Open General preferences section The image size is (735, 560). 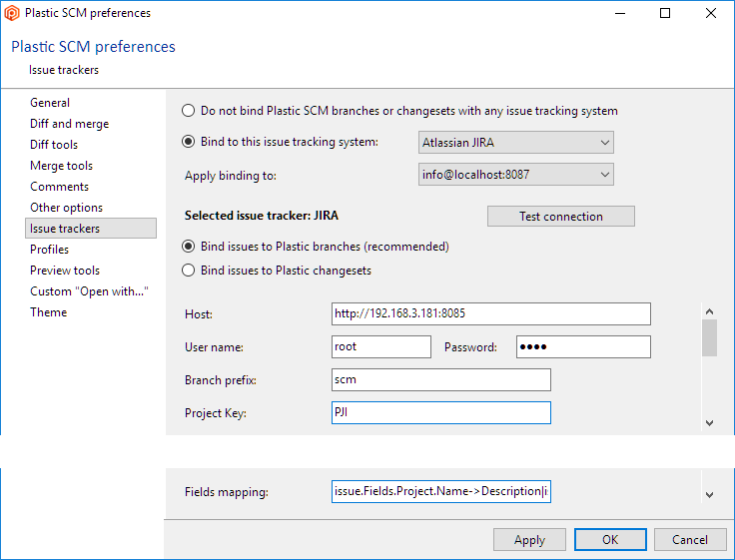(x=50, y=103)
